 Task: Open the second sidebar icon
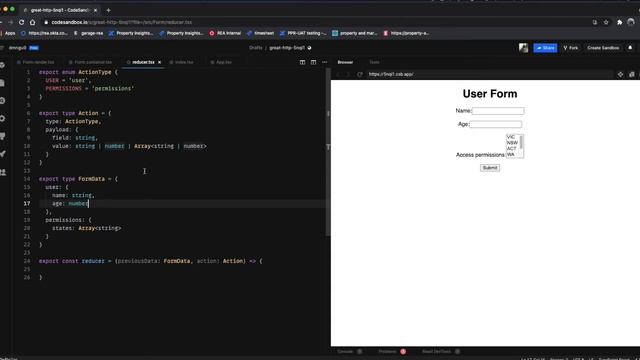click(3, 83)
